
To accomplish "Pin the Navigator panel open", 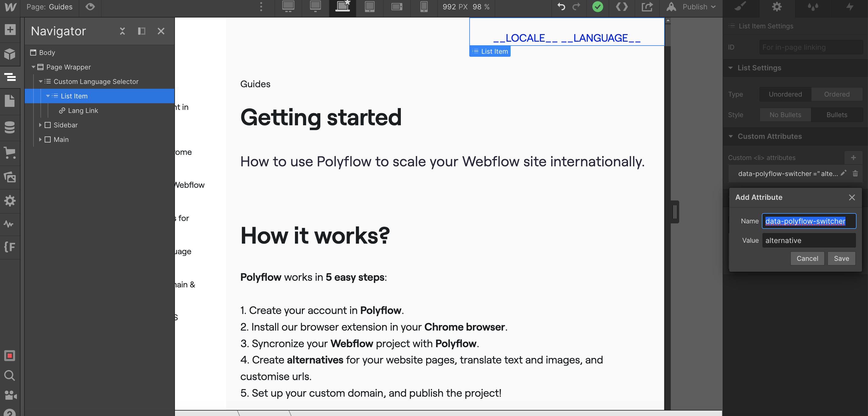I will [141, 31].
